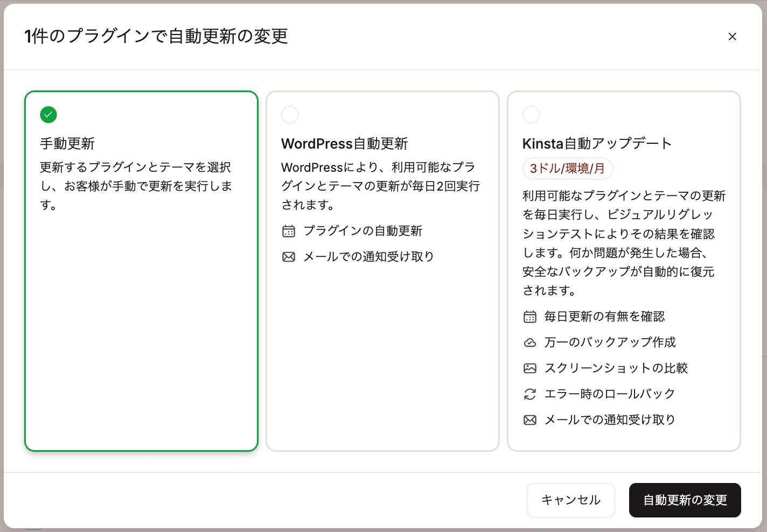This screenshot has height=532, width=767.
Task: Click the mail icon in WordPress自動更新 card
Action: [289, 256]
